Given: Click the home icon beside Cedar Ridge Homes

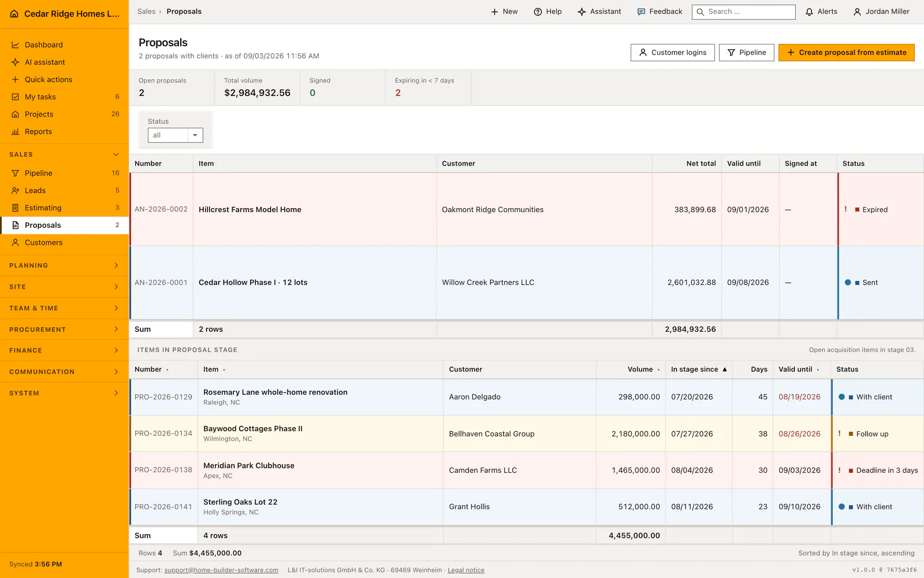Looking at the screenshot, I should (14, 14).
